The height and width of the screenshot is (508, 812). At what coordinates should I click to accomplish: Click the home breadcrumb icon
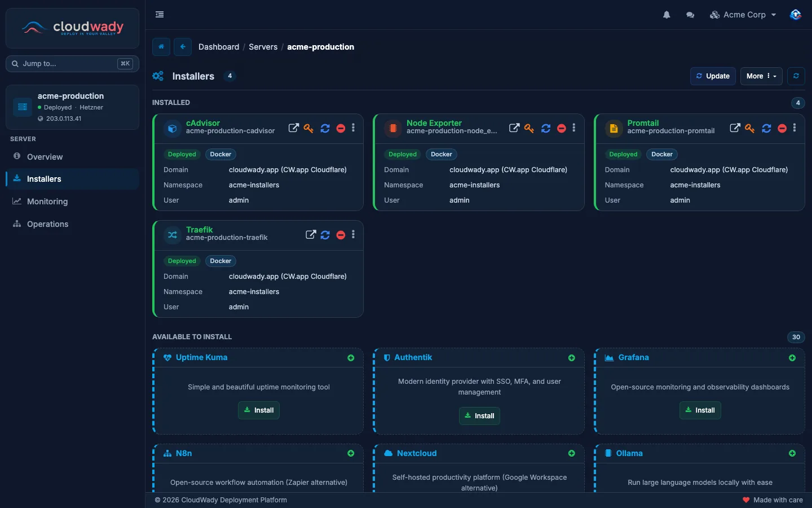pyautogui.click(x=161, y=47)
